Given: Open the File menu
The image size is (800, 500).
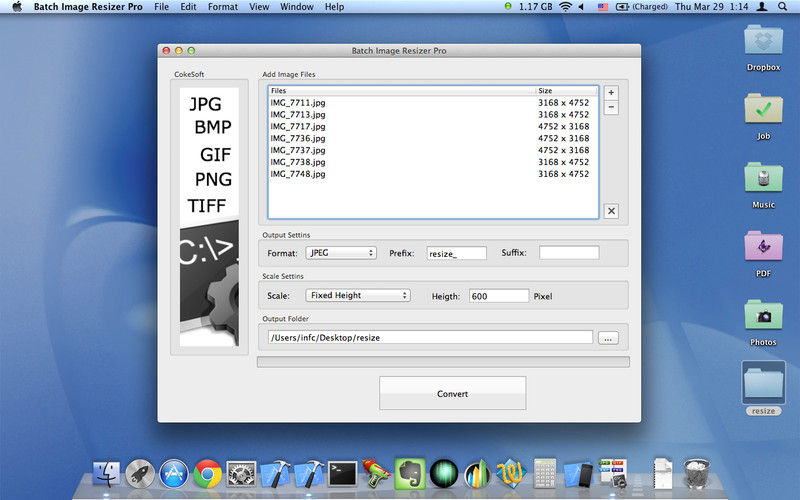Looking at the screenshot, I should pyautogui.click(x=161, y=7).
